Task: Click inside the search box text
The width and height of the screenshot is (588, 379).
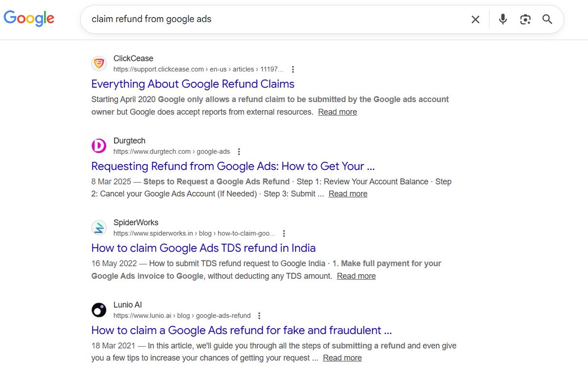Action: point(151,20)
